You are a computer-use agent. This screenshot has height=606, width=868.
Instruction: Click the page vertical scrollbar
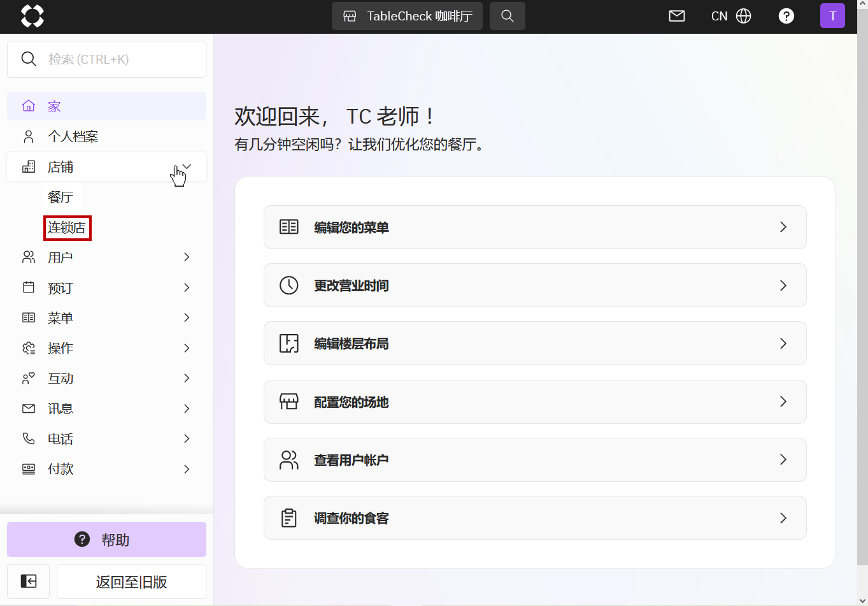862,287
